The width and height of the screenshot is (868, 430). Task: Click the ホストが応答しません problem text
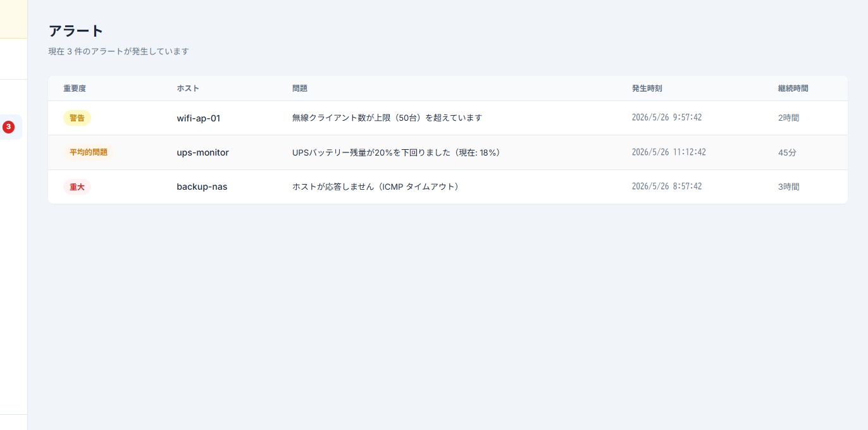click(x=377, y=187)
